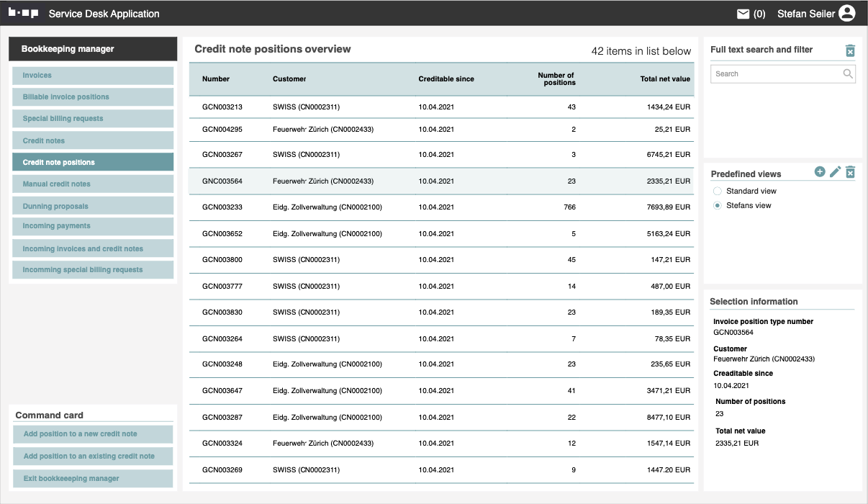Clear the full text search filter trash icon

click(x=850, y=50)
